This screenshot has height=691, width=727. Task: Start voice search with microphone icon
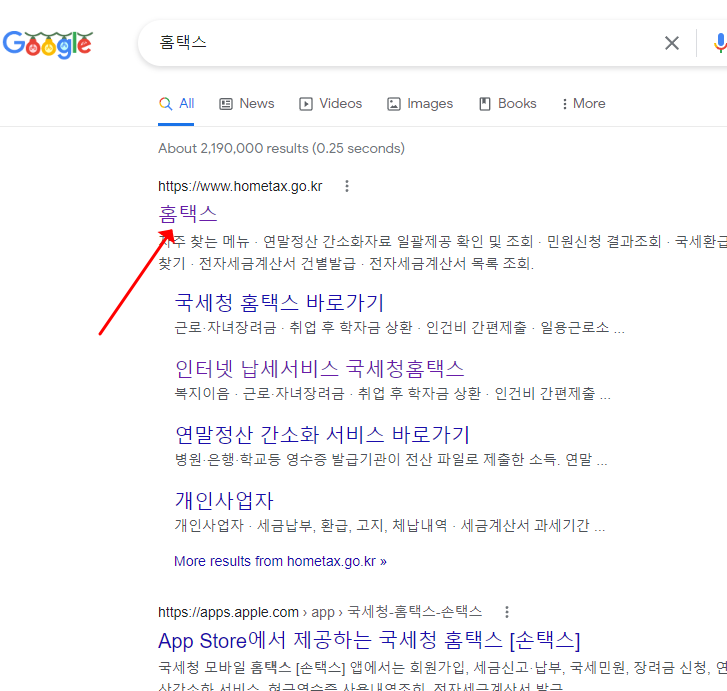pyautogui.click(x=720, y=43)
